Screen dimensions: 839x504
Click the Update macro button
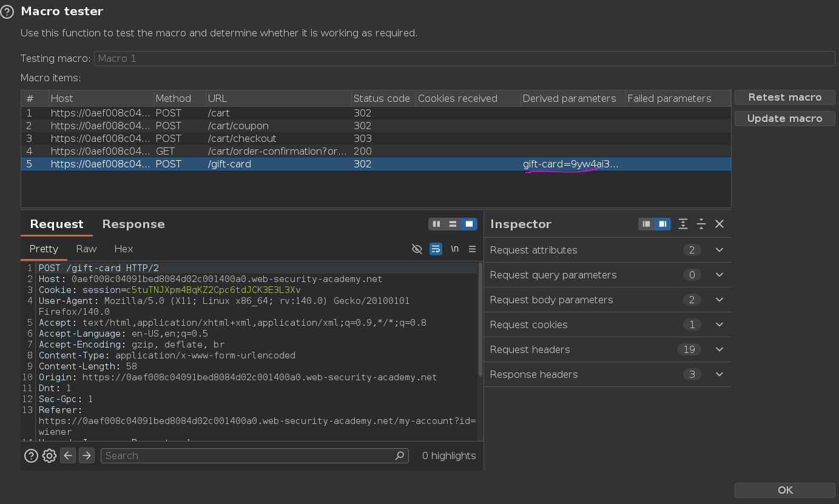coord(784,118)
